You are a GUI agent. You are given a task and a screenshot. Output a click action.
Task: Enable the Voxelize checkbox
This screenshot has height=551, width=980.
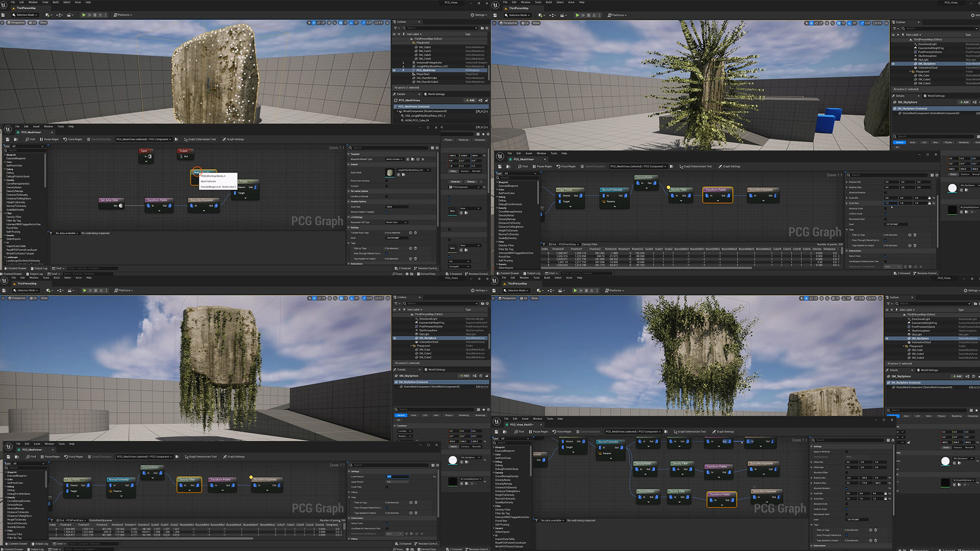(386, 186)
